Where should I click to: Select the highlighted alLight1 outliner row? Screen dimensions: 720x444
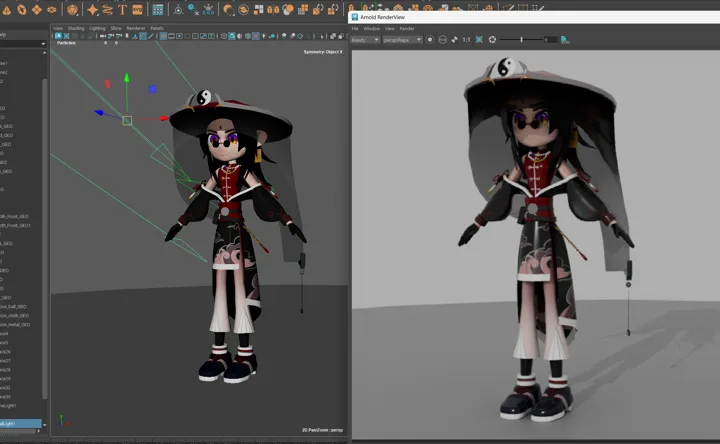[21, 423]
